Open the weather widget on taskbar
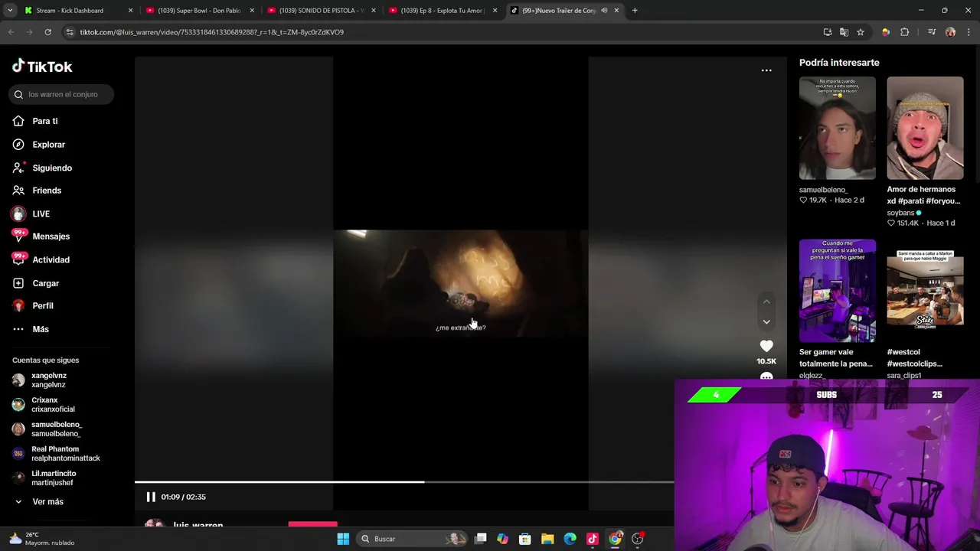 [42, 539]
